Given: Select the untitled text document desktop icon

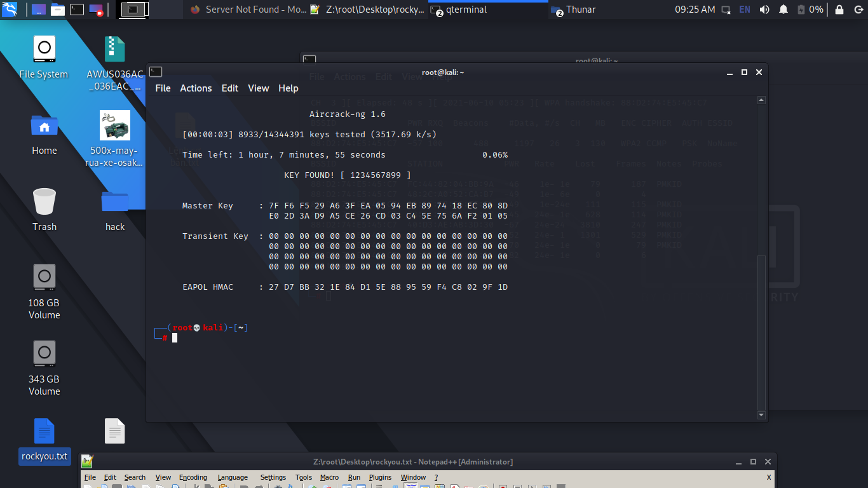Looking at the screenshot, I should [x=115, y=431].
